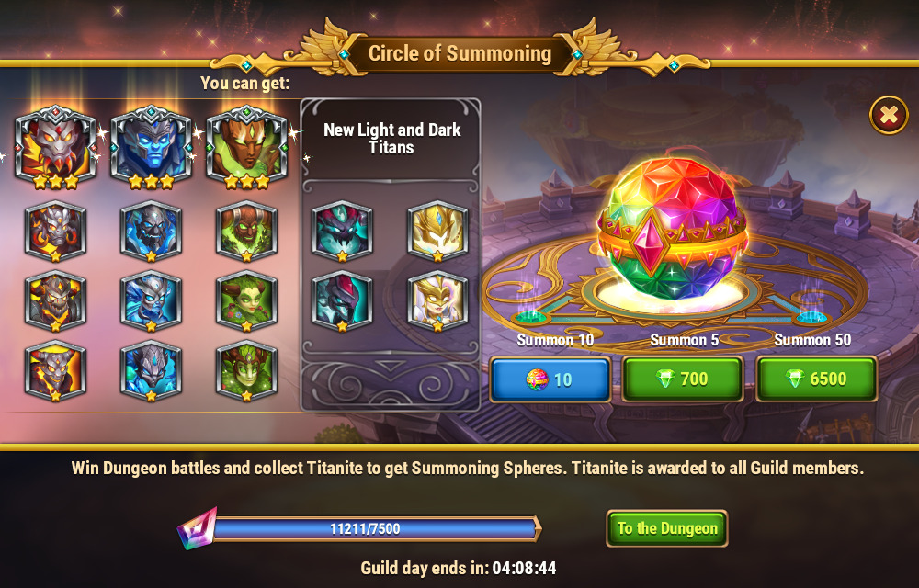Click the dark titan icon in the top-left of New Titans panel

(x=342, y=232)
